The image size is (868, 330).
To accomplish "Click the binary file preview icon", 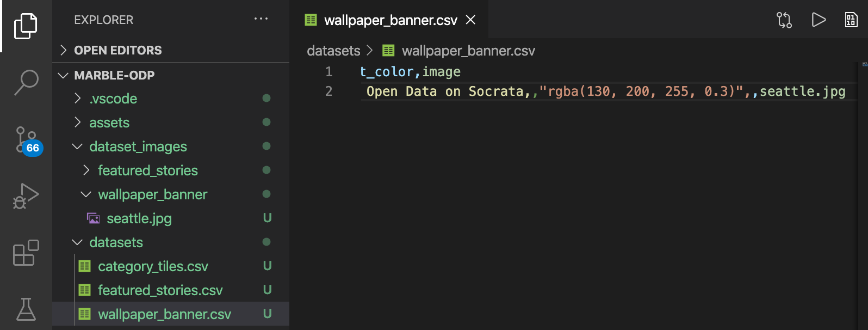I will click(x=851, y=20).
